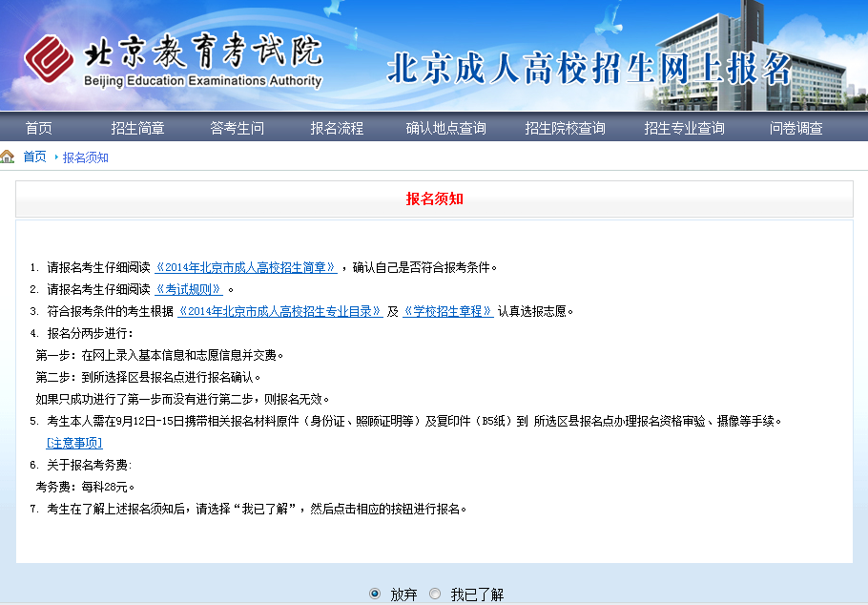Open the 《2014年北京市成人高校招生简章》 link
The width and height of the screenshot is (868, 605).
click(246, 267)
